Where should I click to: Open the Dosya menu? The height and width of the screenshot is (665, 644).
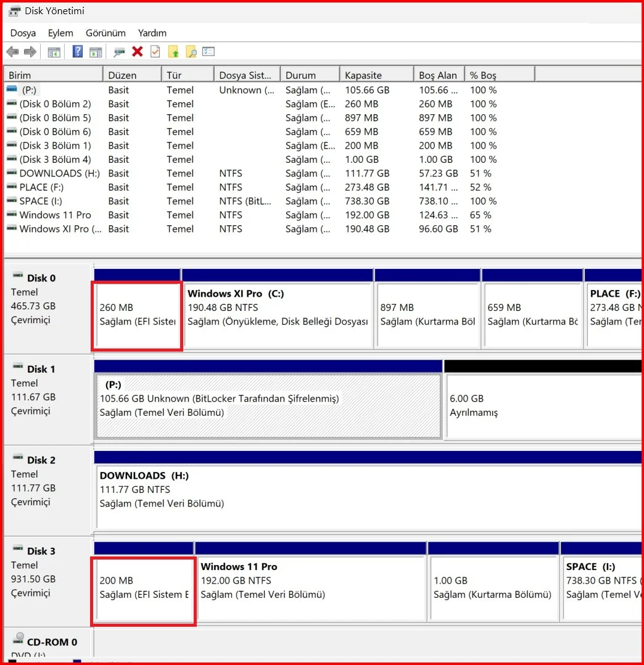click(23, 33)
